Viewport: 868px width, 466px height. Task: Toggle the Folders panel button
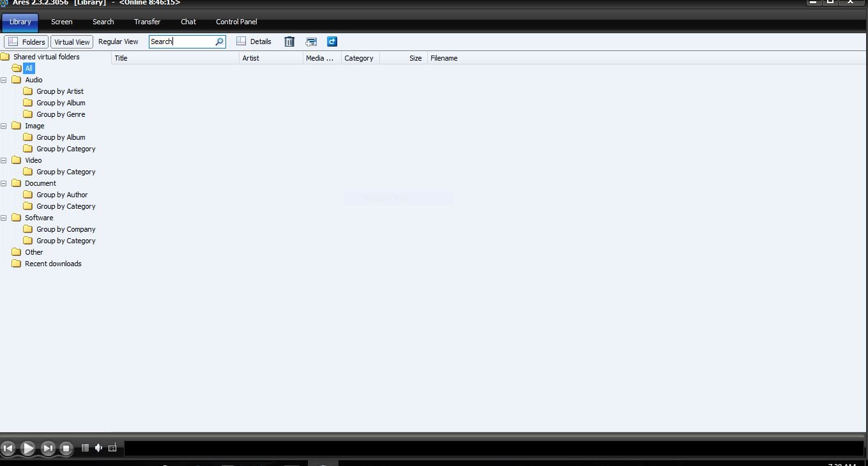click(x=26, y=41)
